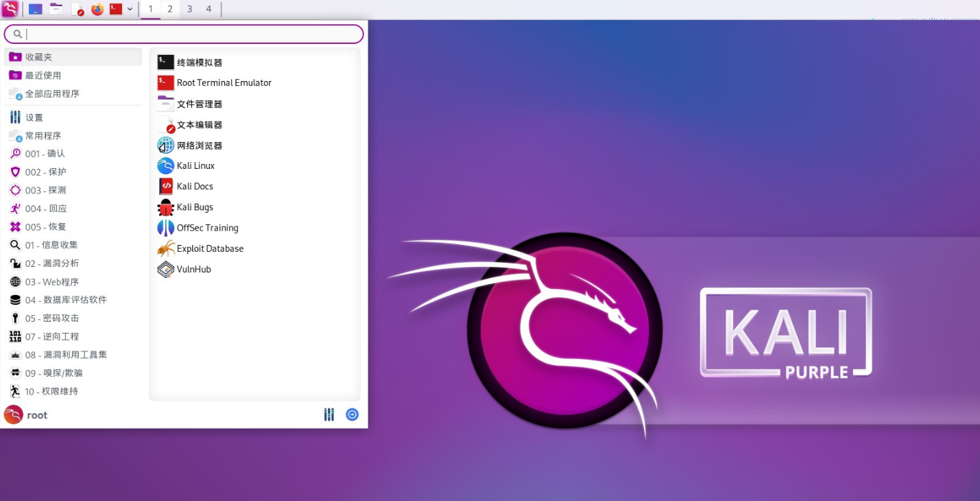This screenshot has width=980, height=501.
Task: Open Exploit Database entry
Action: point(255,248)
